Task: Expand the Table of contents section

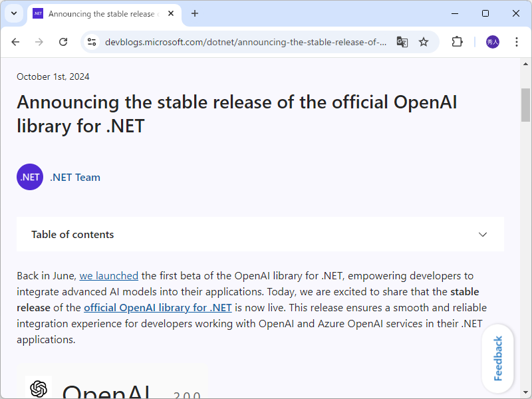Action: [483, 234]
